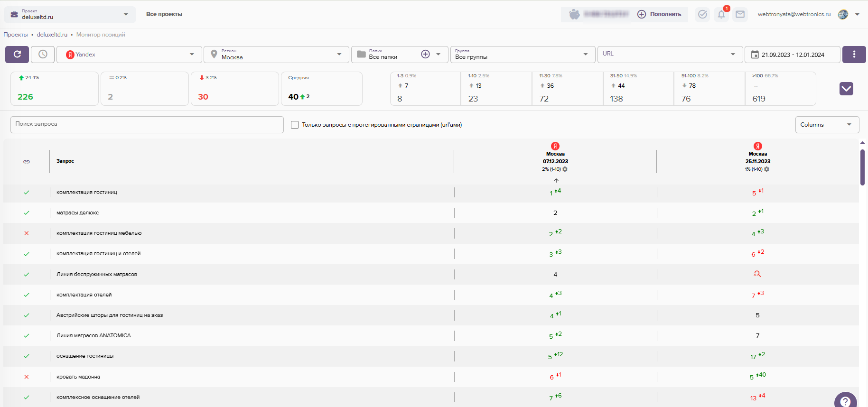Click the purple refresh button
Viewport: 868px width, 407px height.
17,55
